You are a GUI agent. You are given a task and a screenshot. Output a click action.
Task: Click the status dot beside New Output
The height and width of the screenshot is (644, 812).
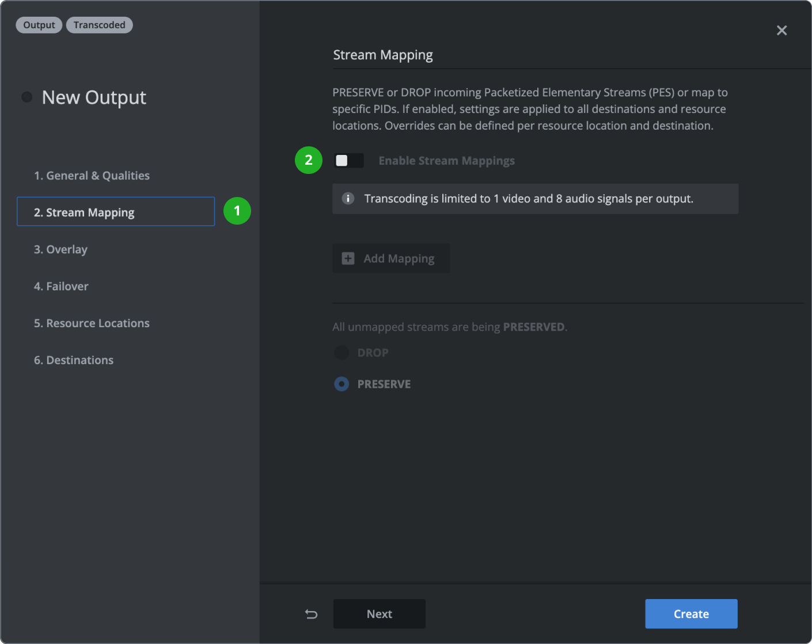(x=26, y=97)
